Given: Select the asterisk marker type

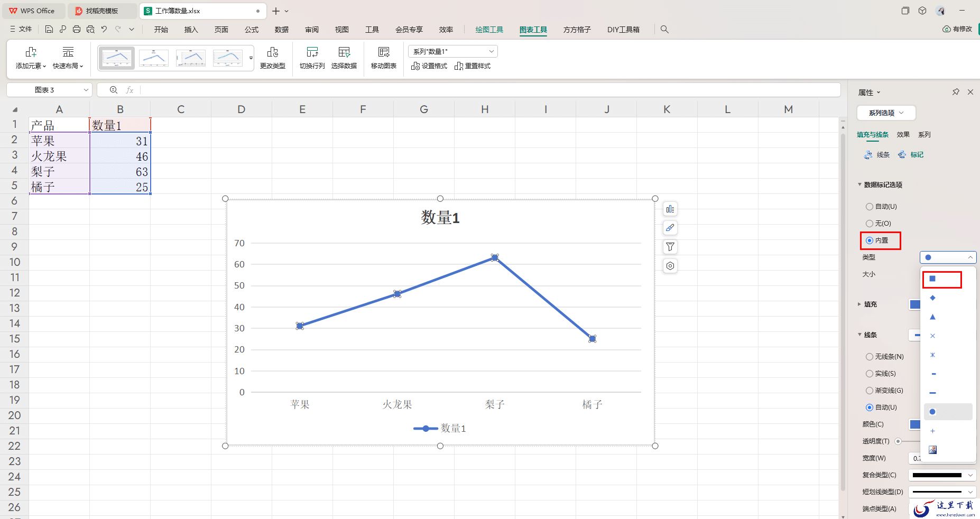Looking at the screenshot, I should (x=932, y=355).
